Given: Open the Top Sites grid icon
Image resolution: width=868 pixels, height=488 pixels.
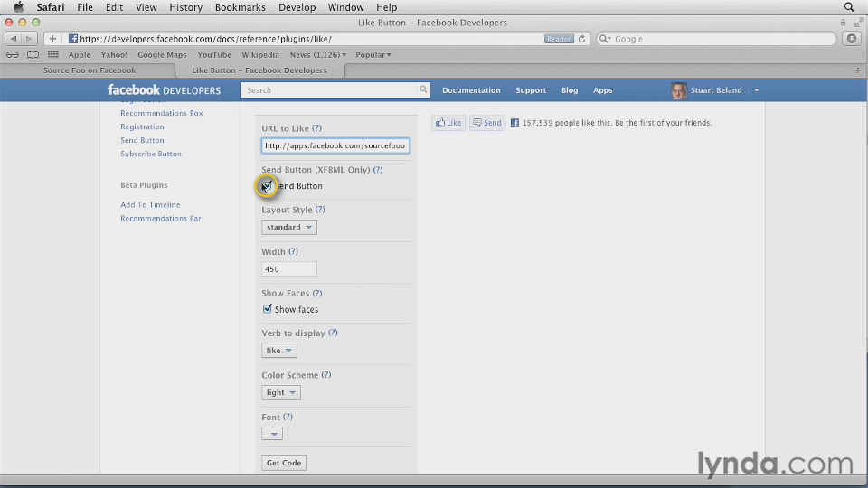Looking at the screenshot, I should click(x=53, y=54).
